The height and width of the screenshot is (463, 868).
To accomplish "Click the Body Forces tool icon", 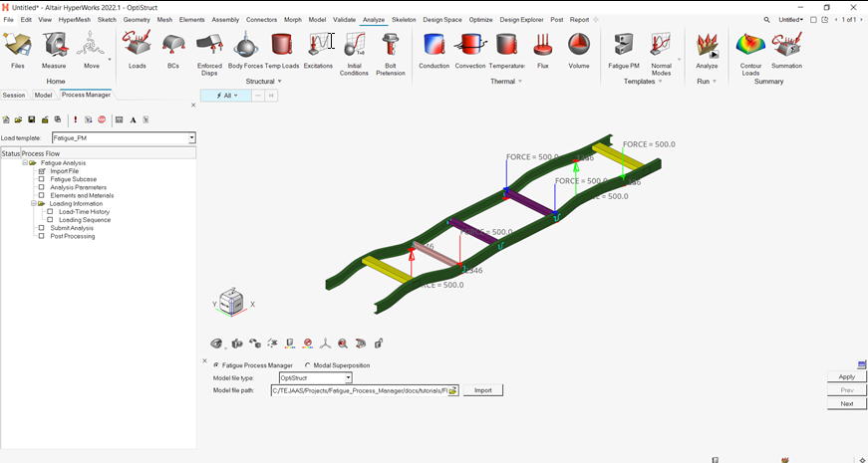I will [x=245, y=46].
